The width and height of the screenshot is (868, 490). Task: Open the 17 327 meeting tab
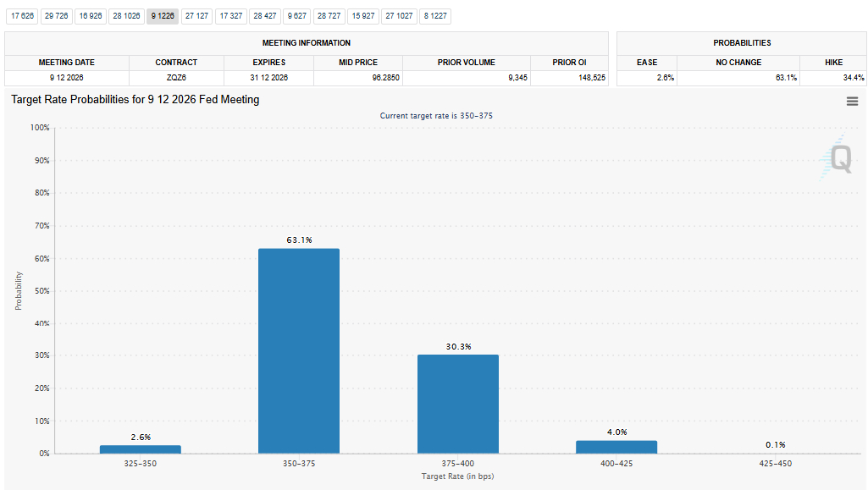(x=231, y=16)
